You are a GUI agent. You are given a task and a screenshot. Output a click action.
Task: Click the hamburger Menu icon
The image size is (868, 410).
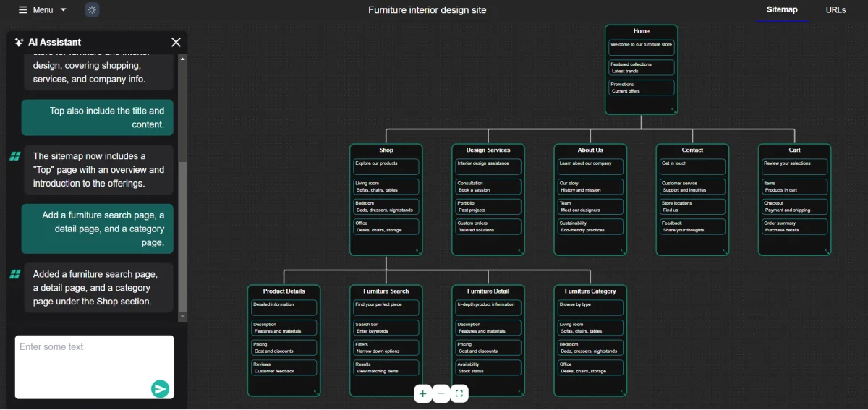pos(23,10)
